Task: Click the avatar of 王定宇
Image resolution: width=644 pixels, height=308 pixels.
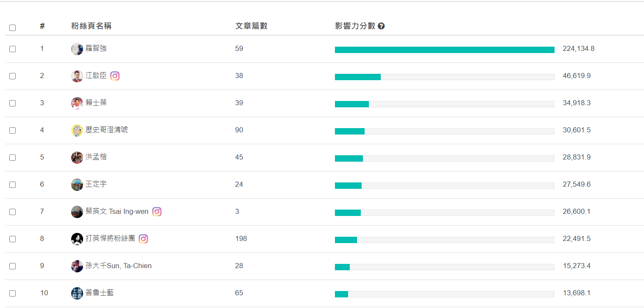Action: (77, 185)
